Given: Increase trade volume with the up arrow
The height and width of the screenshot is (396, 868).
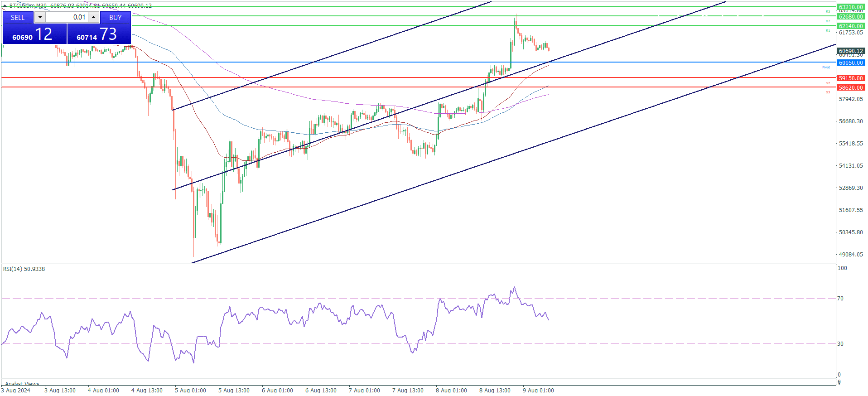Looking at the screenshot, I should 93,17.
